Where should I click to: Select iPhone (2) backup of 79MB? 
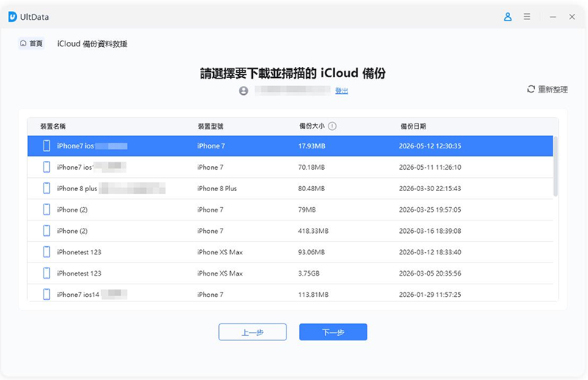290,209
